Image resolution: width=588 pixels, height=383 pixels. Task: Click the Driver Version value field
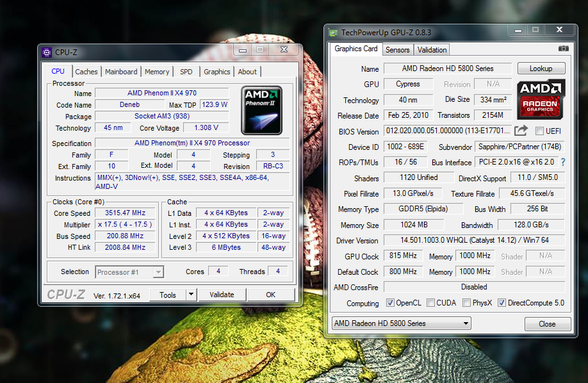(x=475, y=240)
